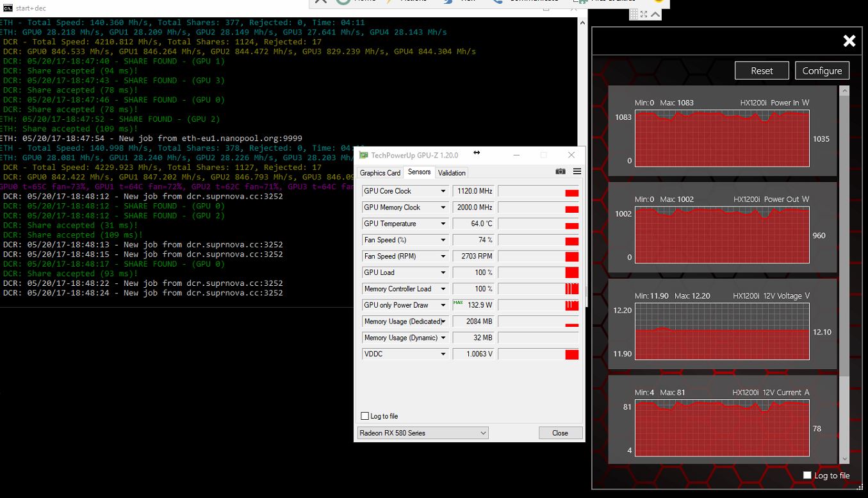Open the GPU Core Clock sensor dropdown
The width and height of the screenshot is (868, 498).
point(443,191)
